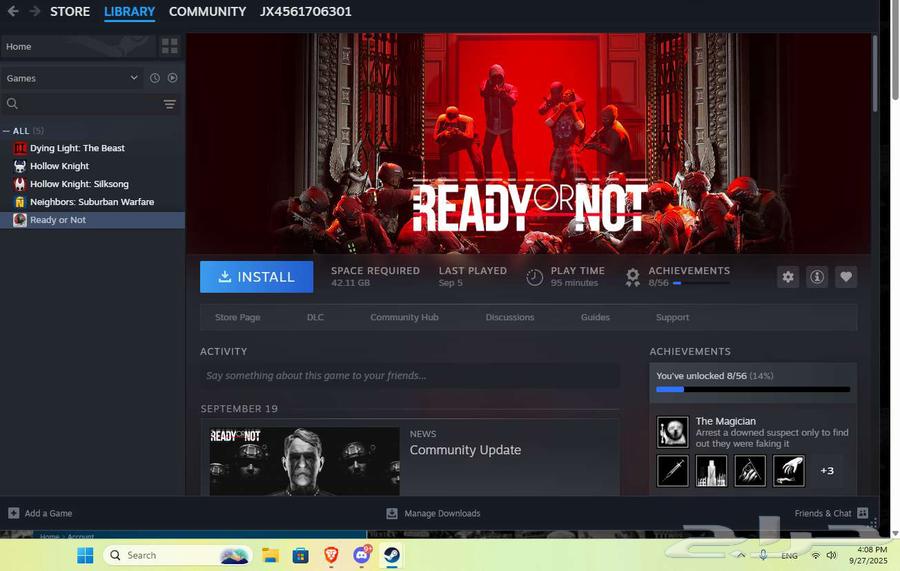Viewport: 900px width, 571px height.
Task: Click Add a Game link
Action: 48,513
